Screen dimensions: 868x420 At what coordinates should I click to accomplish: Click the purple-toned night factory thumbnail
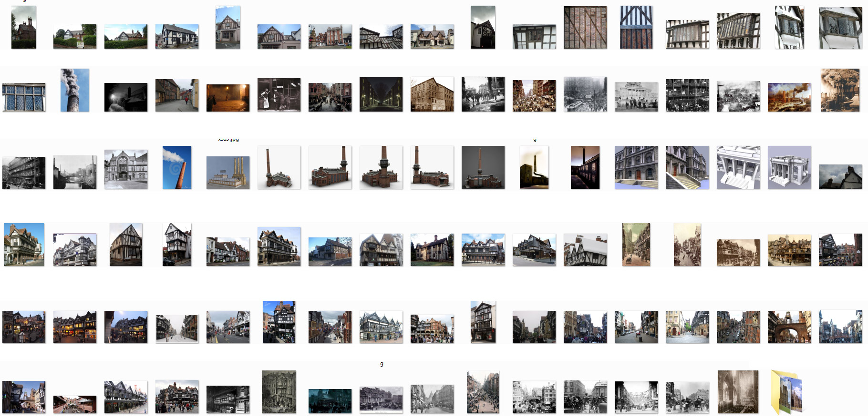585,167
